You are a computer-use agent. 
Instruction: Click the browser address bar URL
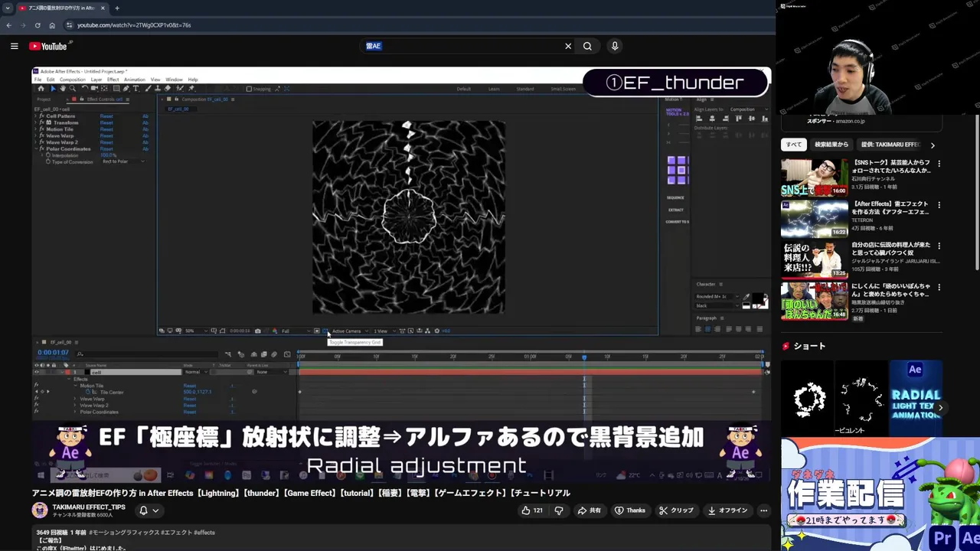pos(134,25)
